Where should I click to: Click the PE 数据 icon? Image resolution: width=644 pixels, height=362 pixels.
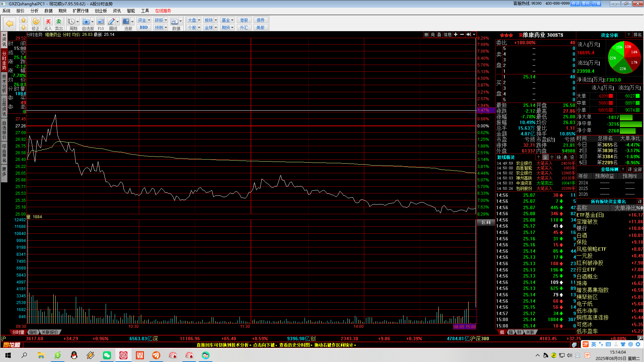click(174, 21)
